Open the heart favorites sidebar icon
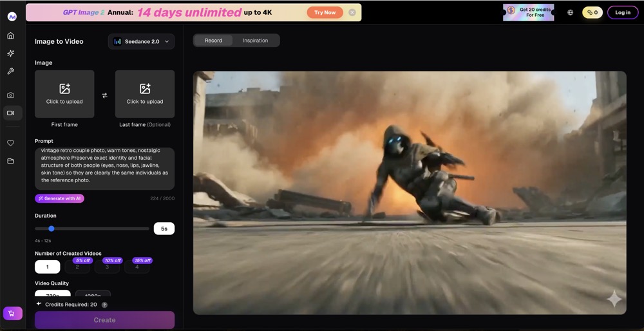Image resolution: width=644 pixels, height=331 pixels. [x=11, y=143]
